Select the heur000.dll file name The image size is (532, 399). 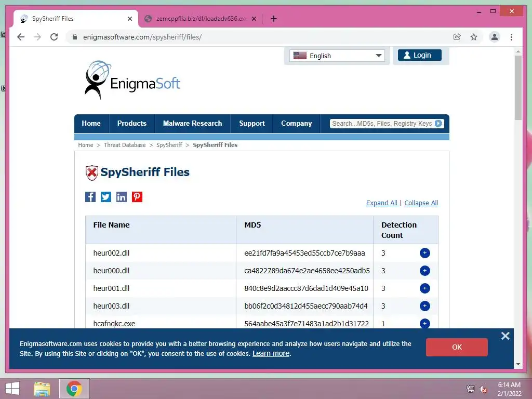pyautogui.click(x=111, y=271)
